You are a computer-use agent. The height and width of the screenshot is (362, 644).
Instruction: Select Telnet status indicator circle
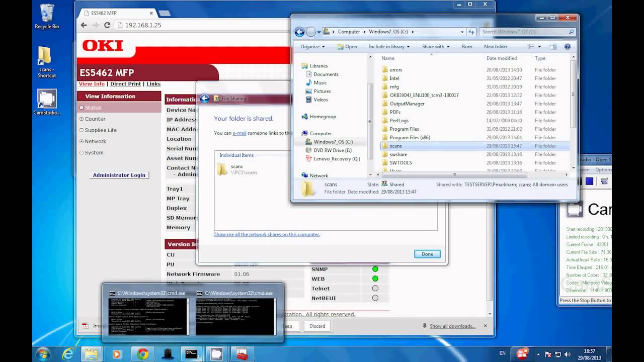point(375,289)
